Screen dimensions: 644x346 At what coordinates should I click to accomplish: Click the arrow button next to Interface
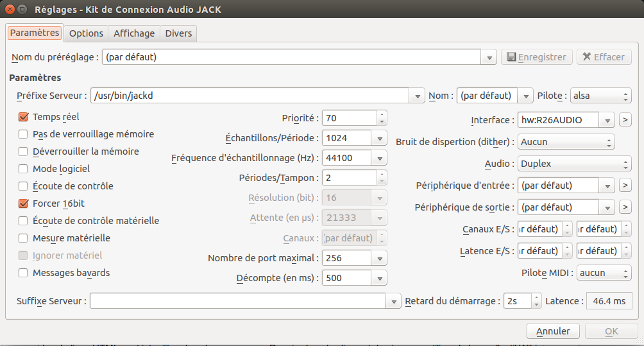(x=625, y=119)
